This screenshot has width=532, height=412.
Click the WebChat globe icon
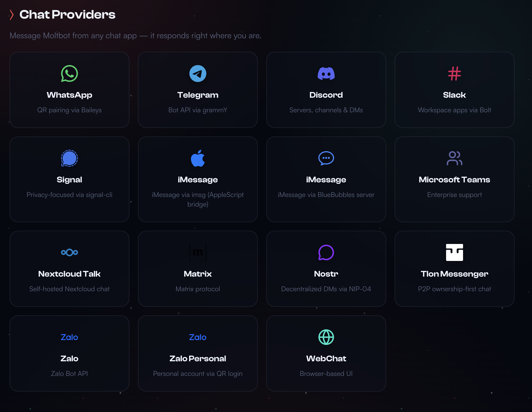[326, 337]
